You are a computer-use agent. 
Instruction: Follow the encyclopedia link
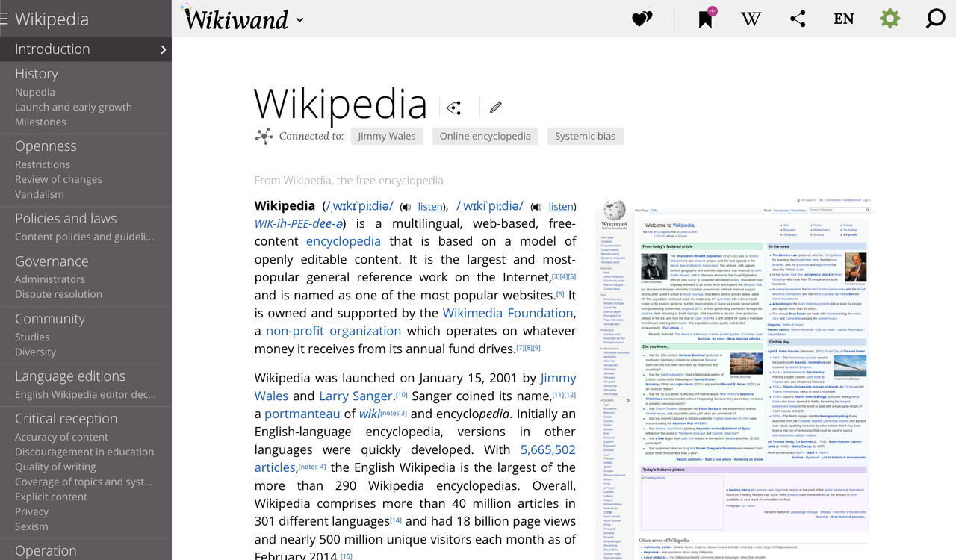pos(344,241)
